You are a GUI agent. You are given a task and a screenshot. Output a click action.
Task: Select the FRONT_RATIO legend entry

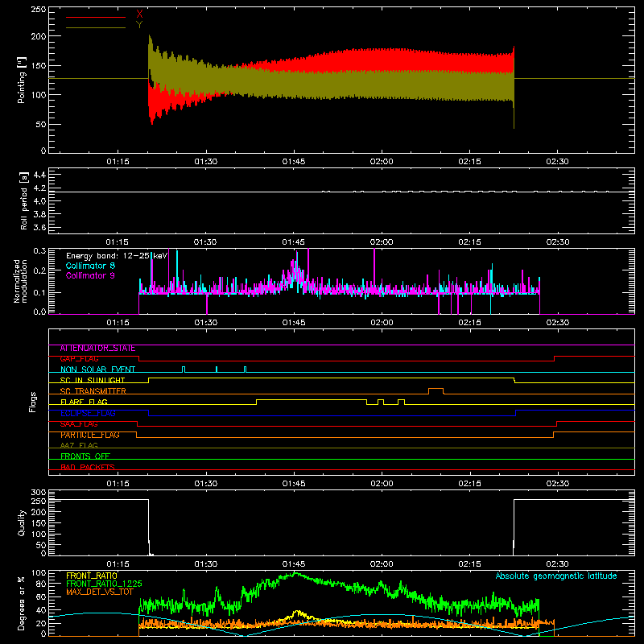pyautogui.click(x=92, y=576)
